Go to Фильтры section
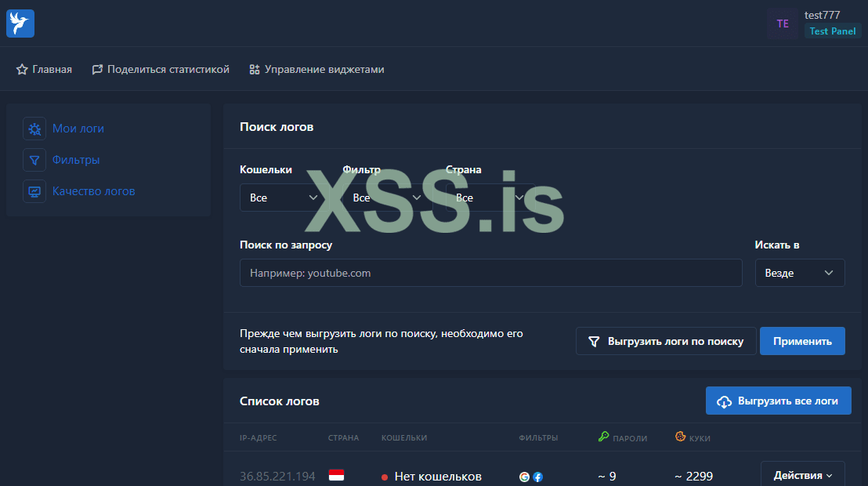868x486 pixels. pos(76,160)
